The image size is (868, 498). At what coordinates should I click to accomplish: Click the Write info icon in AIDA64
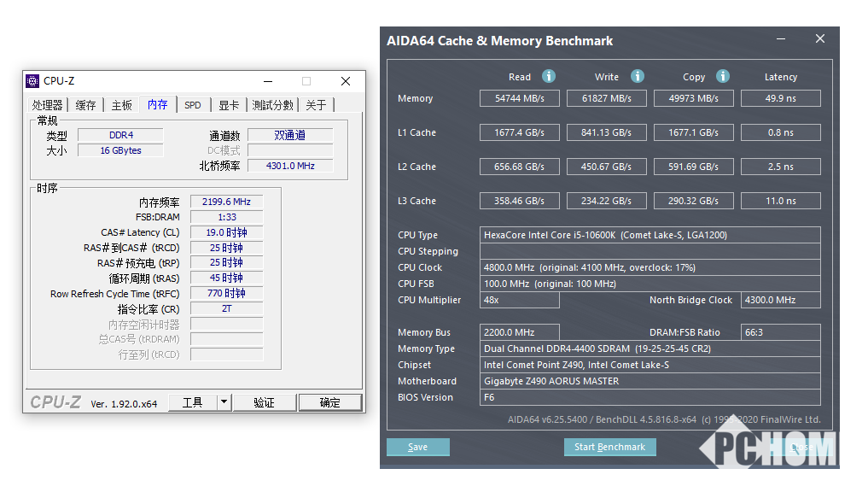638,76
